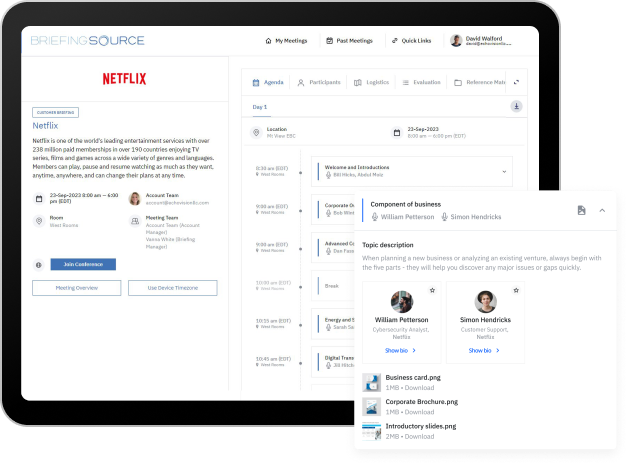Click the meeting date calendar icon
Viewport: 629px width, 466px height.
point(39,199)
